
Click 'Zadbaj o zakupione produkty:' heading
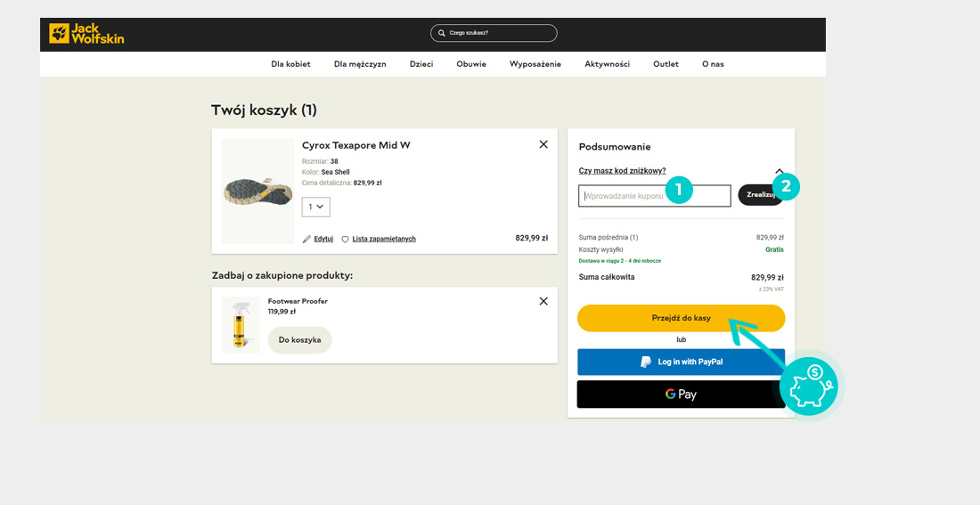tap(282, 275)
